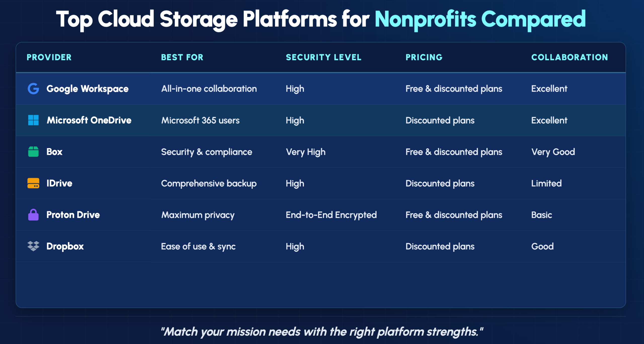Click the purple Proton Drive lock icon

click(x=33, y=215)
